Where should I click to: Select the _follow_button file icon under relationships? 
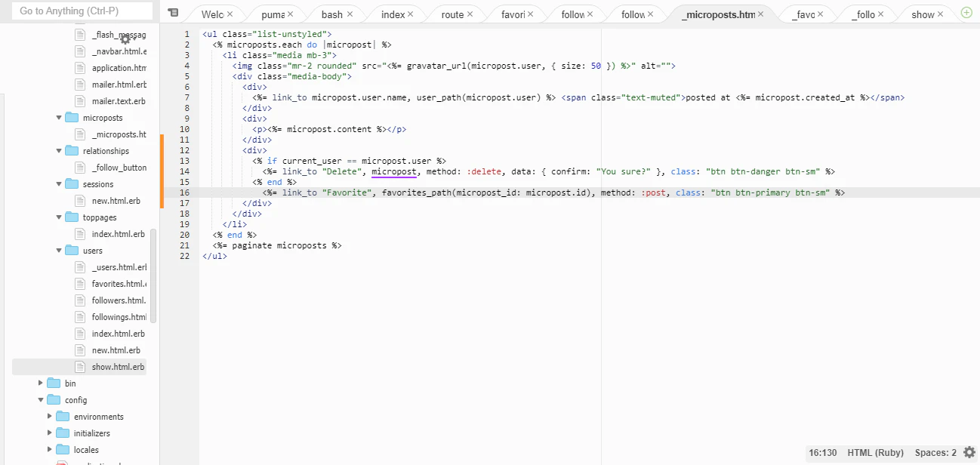(79, 167)
